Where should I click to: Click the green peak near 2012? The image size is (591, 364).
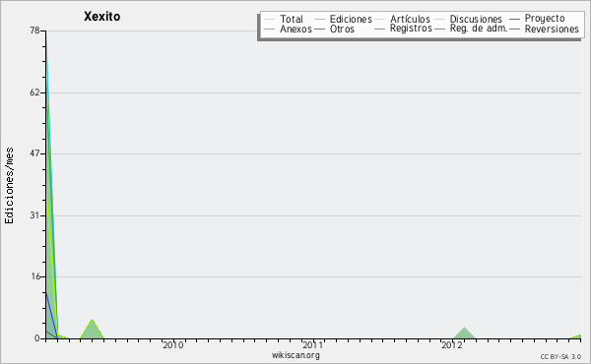pos(464,334)
